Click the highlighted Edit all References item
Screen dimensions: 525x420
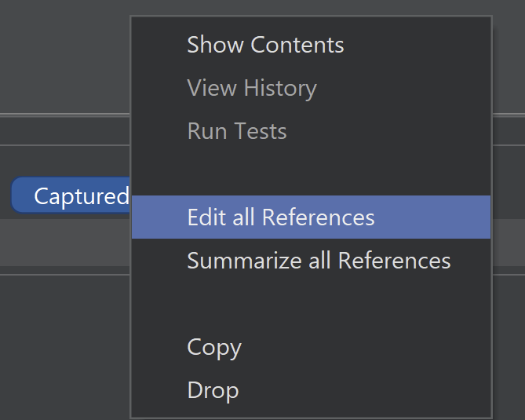coord(280,217)
